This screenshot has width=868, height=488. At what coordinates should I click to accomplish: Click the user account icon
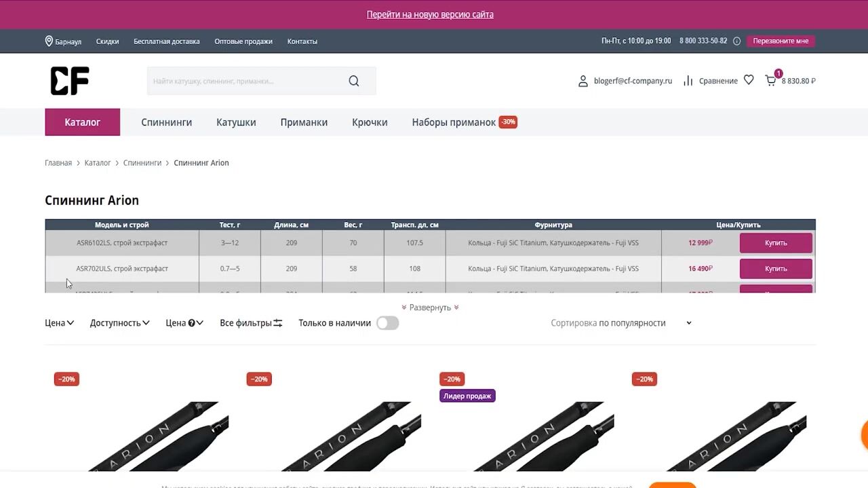583,81
